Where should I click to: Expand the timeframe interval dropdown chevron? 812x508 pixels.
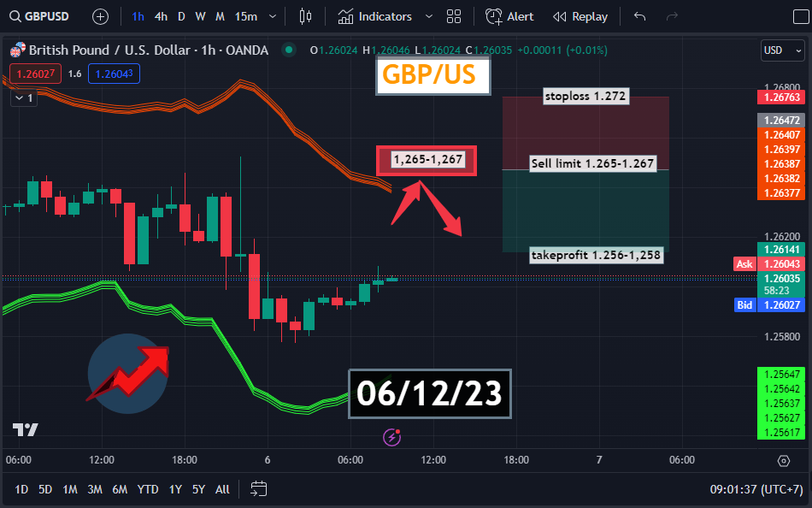coord(273,16)
